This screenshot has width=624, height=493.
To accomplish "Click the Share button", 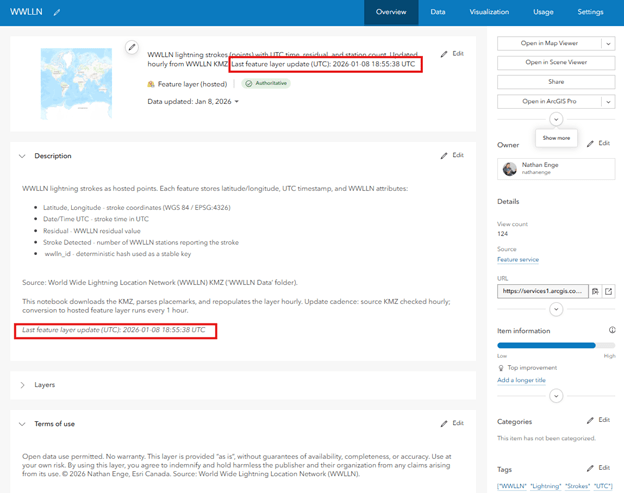I will [x=556, y=82].
